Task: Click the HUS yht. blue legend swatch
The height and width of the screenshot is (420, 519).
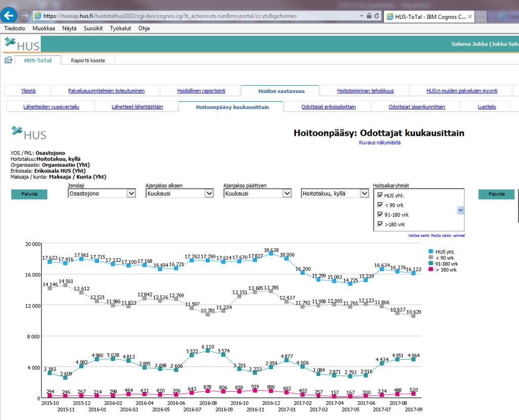Action: (x=431, y=251)
